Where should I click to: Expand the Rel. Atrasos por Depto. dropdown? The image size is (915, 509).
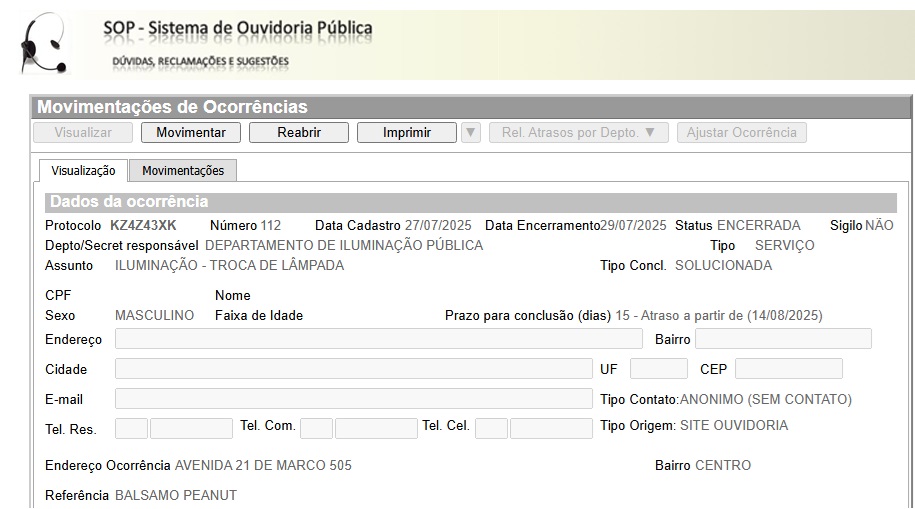point(578,133)
